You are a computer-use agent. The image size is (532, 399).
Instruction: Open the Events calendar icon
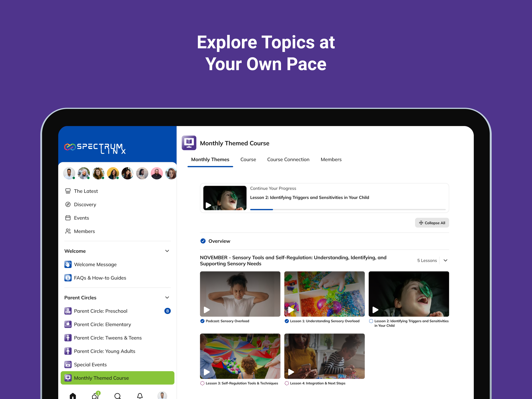68,218
